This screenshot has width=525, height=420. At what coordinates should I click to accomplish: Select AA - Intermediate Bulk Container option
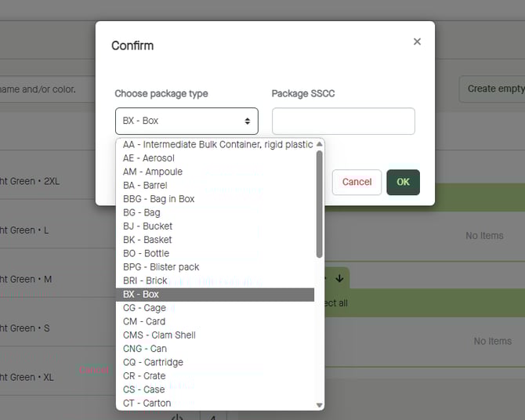(x=217, y=145)
